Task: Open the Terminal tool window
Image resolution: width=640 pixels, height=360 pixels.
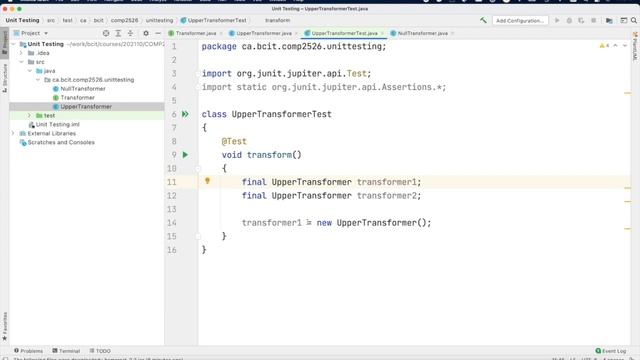Action: (66, 351)
